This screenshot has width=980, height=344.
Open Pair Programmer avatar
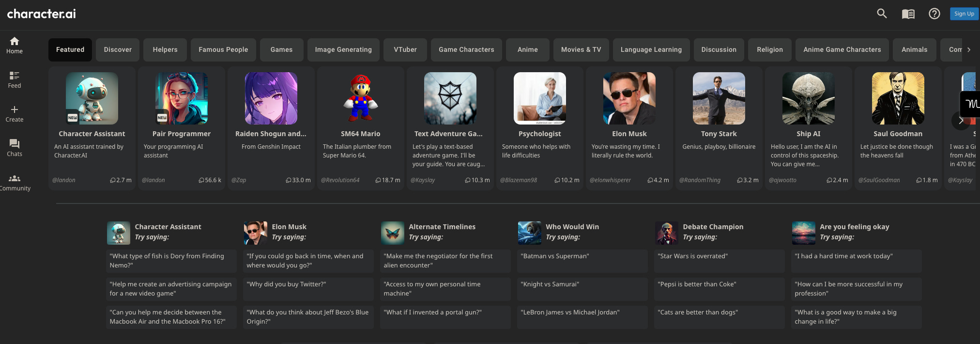[182, 98]
